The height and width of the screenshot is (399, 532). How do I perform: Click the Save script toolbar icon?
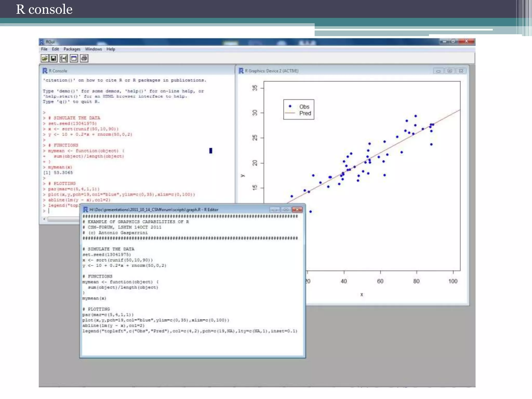(54, 58)
